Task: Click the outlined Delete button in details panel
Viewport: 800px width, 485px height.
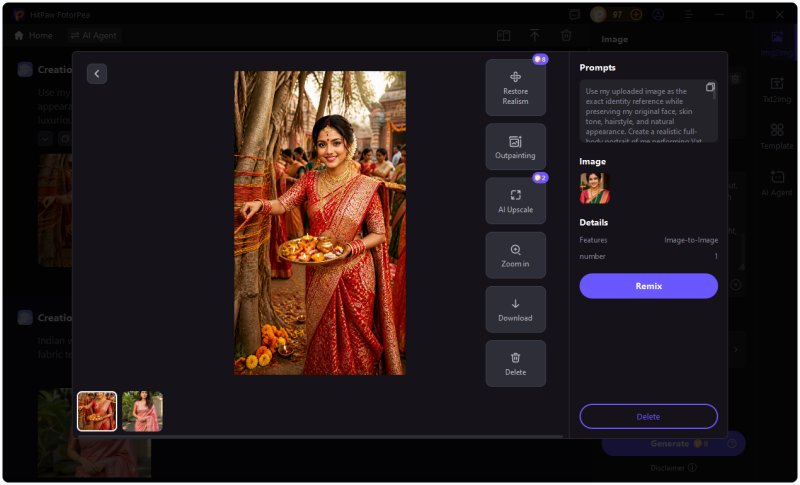Action: tap(648, 417)
